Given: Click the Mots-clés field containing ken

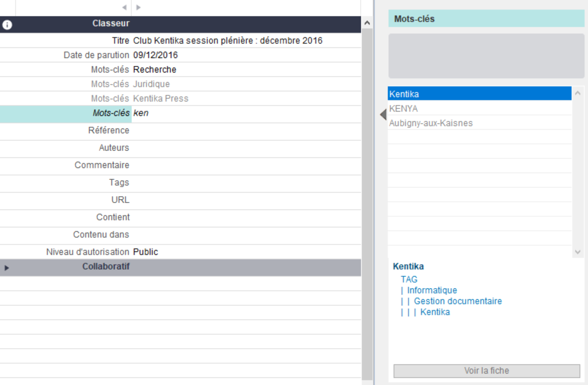Looking at the screenshot, I should [x=246, y=113].
